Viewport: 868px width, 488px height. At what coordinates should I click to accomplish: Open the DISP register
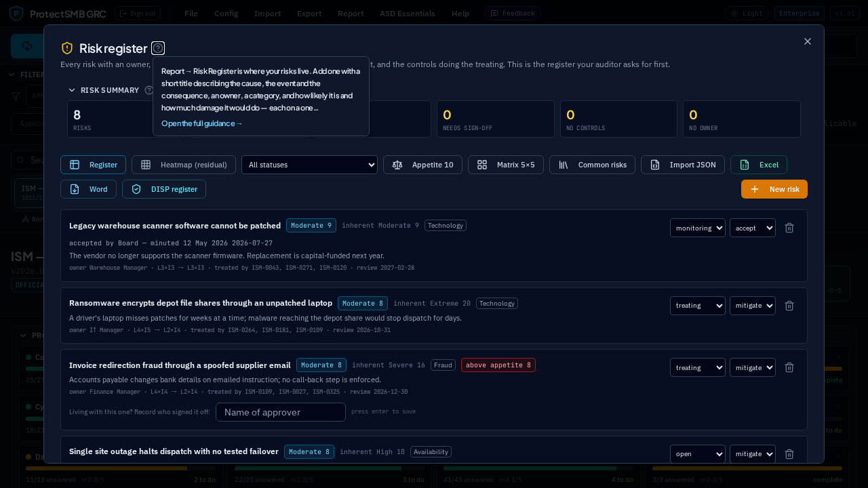tap(164, 189)
